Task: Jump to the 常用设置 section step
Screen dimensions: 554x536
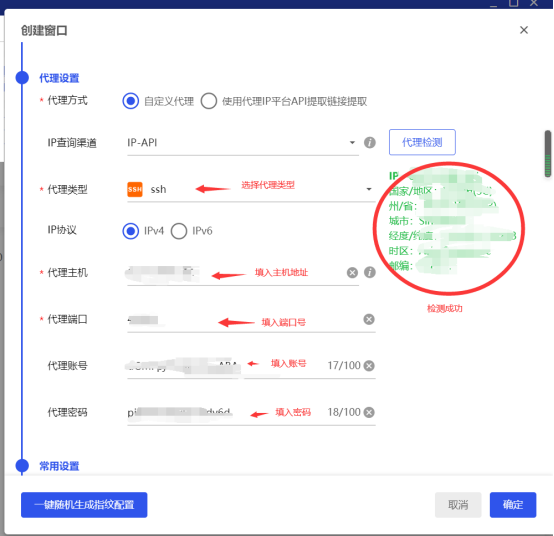Action: (59, 466)
